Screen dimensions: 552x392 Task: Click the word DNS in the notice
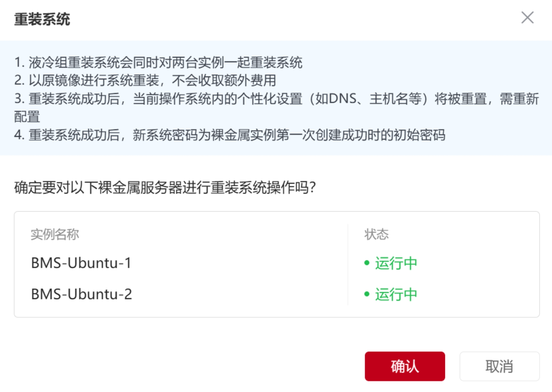(342, 99)
